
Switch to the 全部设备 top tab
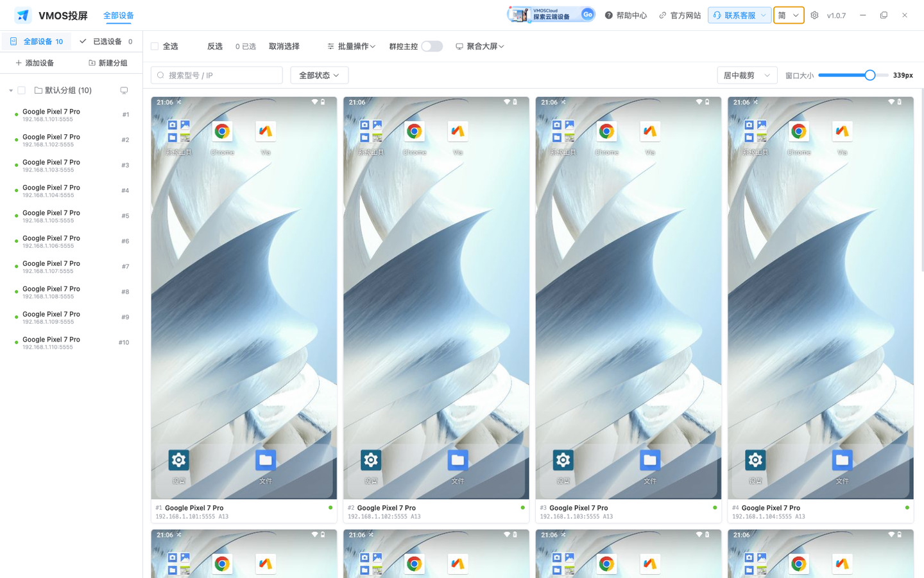pos(119,15)
